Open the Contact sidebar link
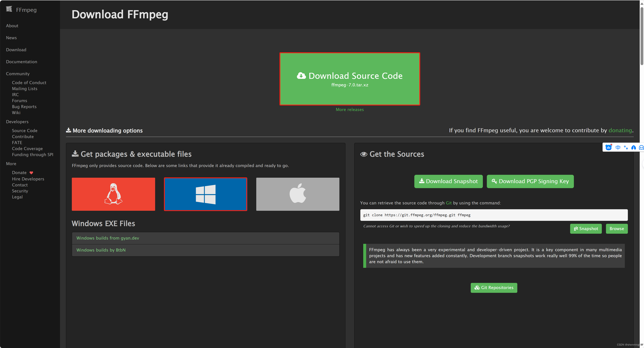Image resolution: width=644 pixels, height=348 pixels. pyautogui.click(x=20, y=185)
